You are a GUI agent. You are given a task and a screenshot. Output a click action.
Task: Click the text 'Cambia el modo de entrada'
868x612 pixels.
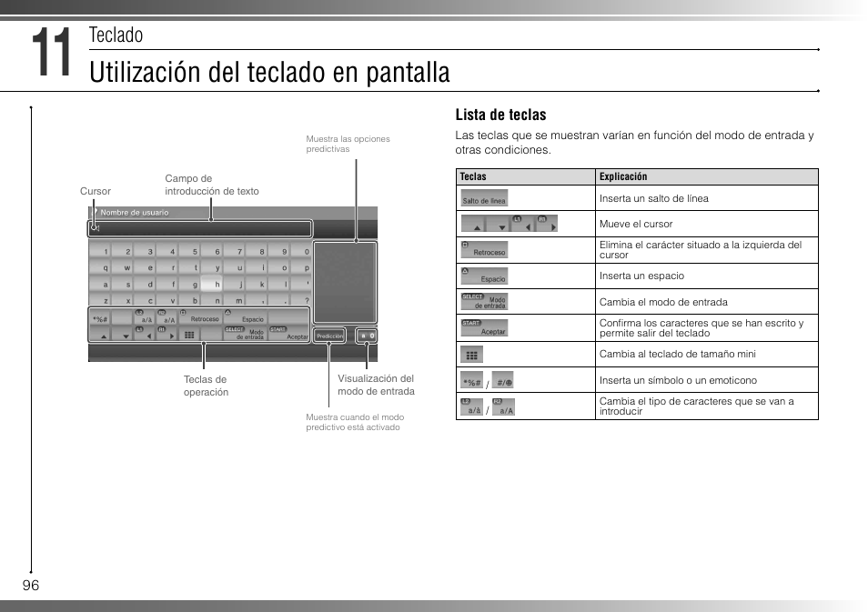(x=663, y=302)
